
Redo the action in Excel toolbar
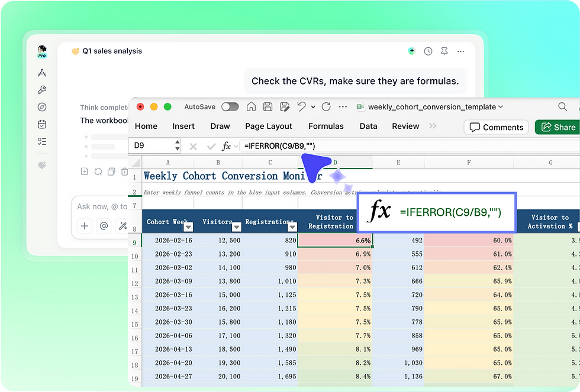pos(326,107)
